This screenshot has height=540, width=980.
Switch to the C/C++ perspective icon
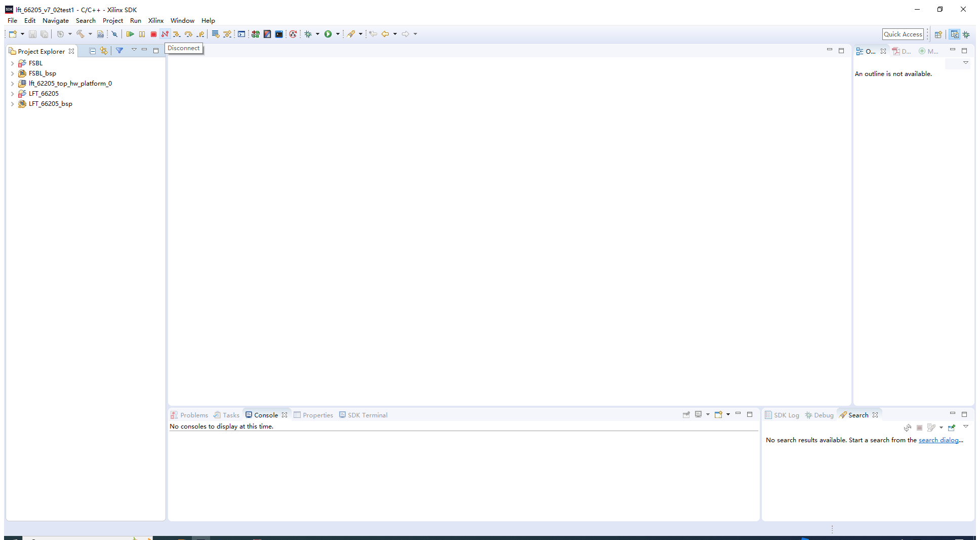click(954, 34)
